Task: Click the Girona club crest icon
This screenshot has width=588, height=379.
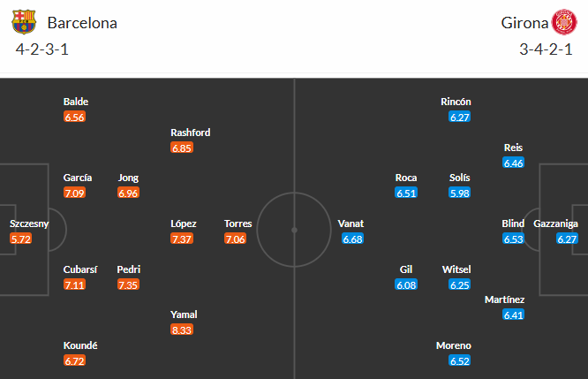Action: [x=562, y=22]
